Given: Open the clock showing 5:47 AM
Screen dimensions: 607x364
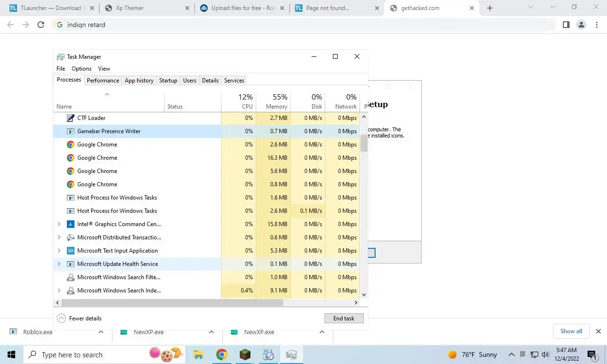Looking at the screenshot, I should coord(566,355).
